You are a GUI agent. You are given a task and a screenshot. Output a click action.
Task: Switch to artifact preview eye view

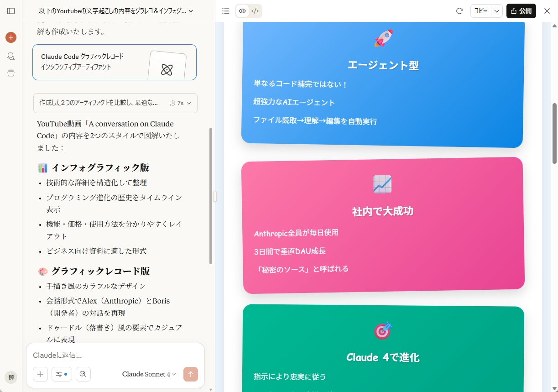(242, 11)
